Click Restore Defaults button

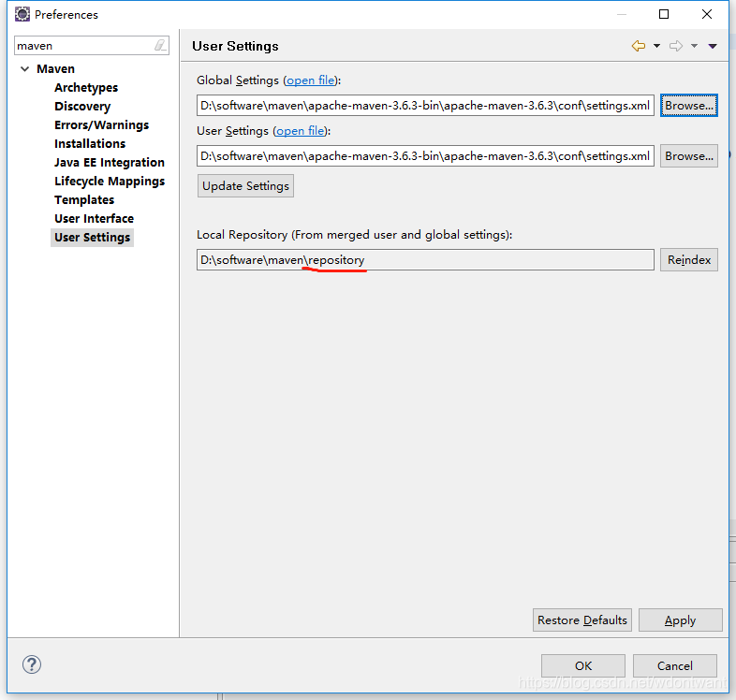[x=582, y=620]
